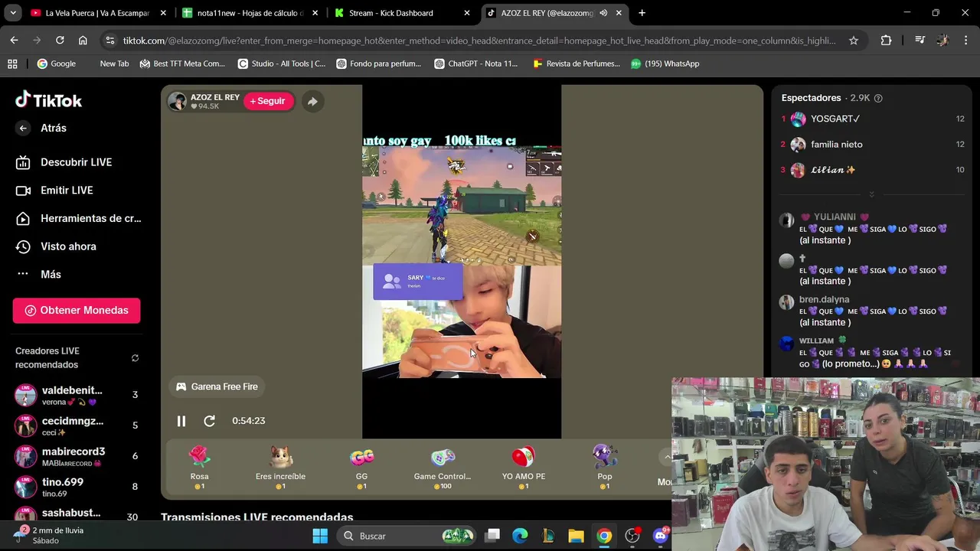Screen dimensions: 980x551
Task: Send the Rosa gift
Action: 199,467
